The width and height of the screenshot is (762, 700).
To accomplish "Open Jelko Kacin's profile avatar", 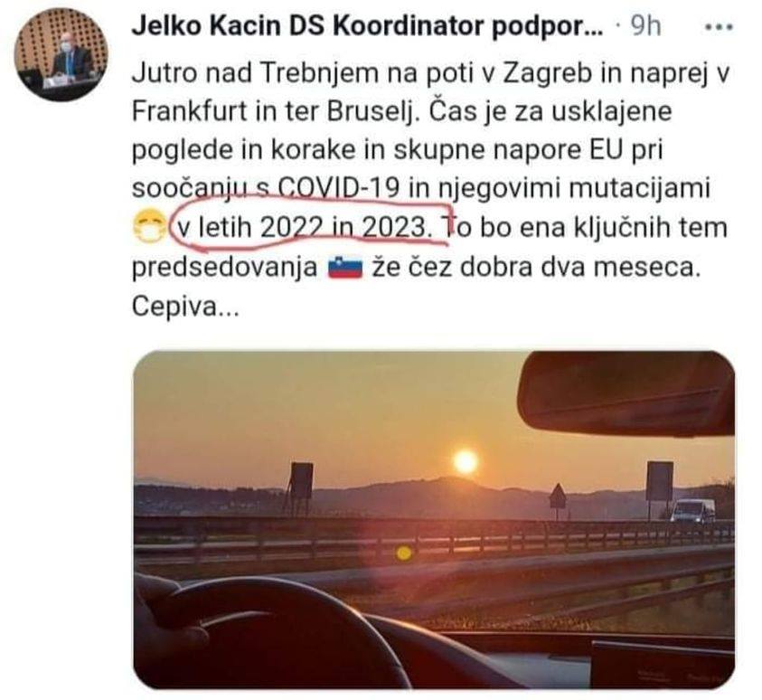I will [61, 54].
